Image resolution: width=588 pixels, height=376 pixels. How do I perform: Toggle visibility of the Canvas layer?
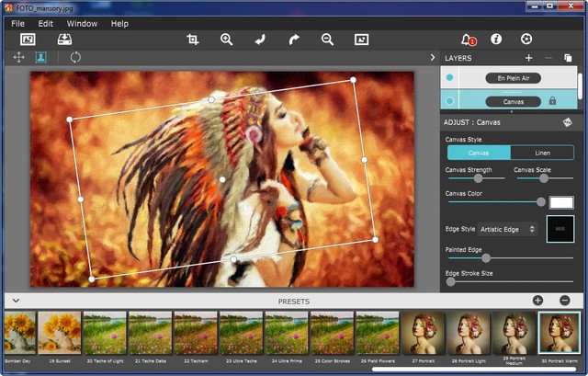click(x=450, y=101)
